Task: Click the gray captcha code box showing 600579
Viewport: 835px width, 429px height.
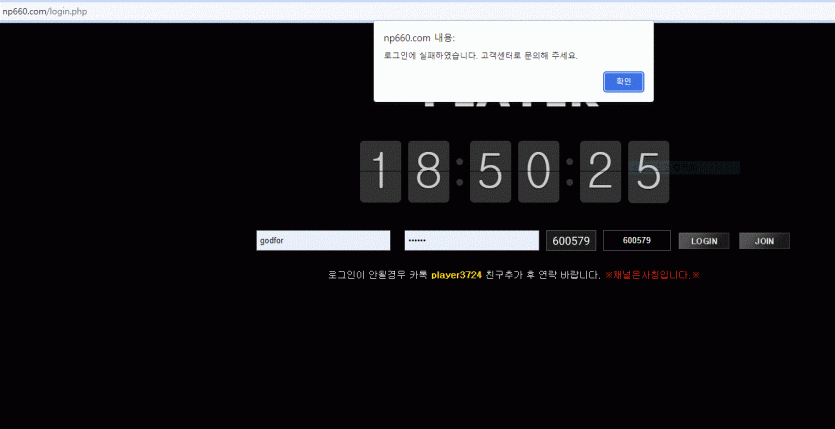Action: point(571,241)
